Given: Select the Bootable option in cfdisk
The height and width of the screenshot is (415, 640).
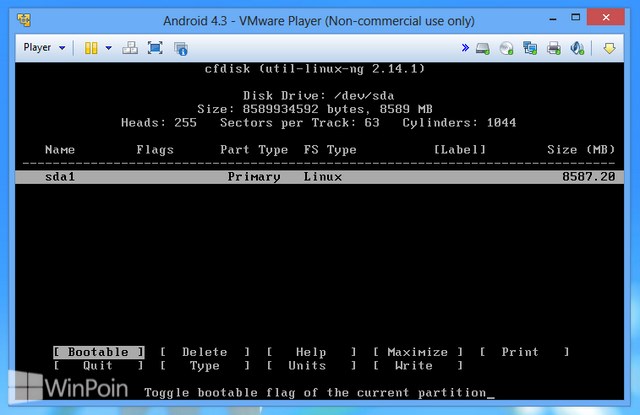Looking at the screenshot, I should click(98, 352).
